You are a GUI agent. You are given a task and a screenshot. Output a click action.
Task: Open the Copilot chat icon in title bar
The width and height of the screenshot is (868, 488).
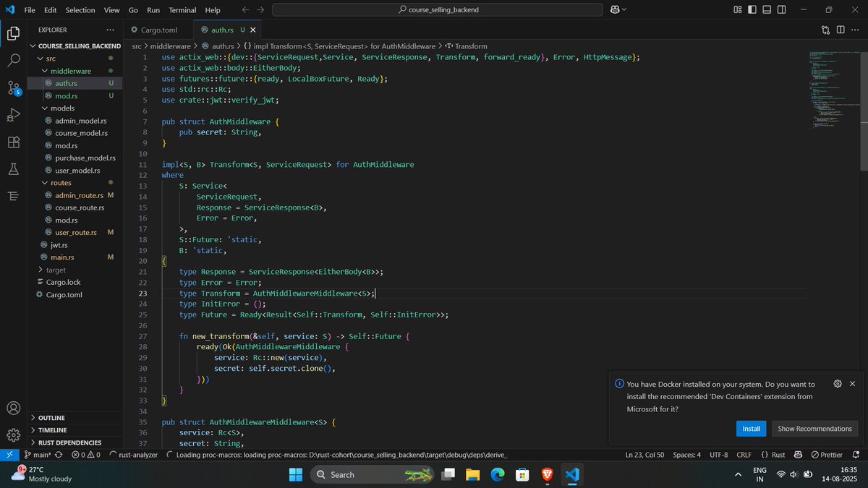point(615,10)
